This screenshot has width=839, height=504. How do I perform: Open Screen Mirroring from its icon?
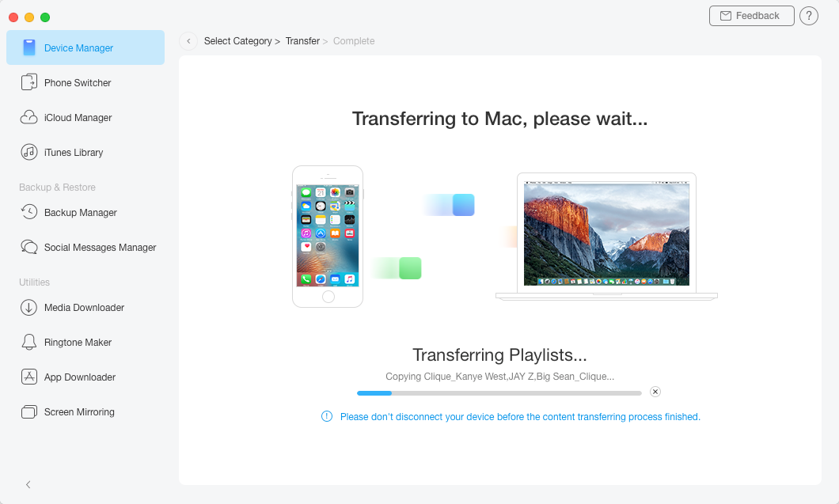tap(29, 412)
